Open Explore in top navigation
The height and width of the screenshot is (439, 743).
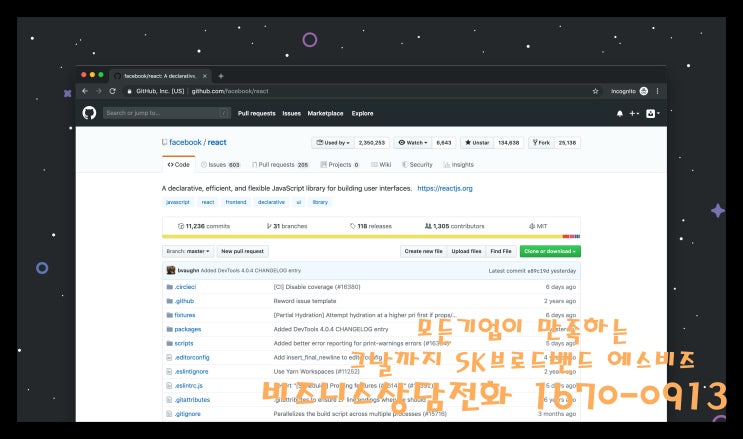(x=362, y=113)
